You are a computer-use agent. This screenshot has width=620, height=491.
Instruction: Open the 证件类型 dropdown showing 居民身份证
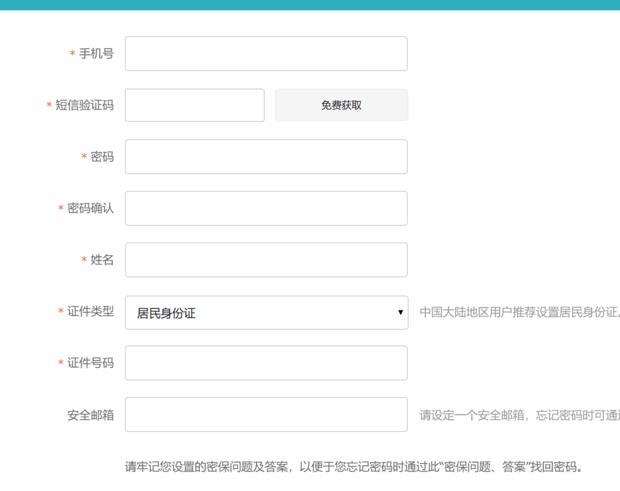tap(267, 312)
